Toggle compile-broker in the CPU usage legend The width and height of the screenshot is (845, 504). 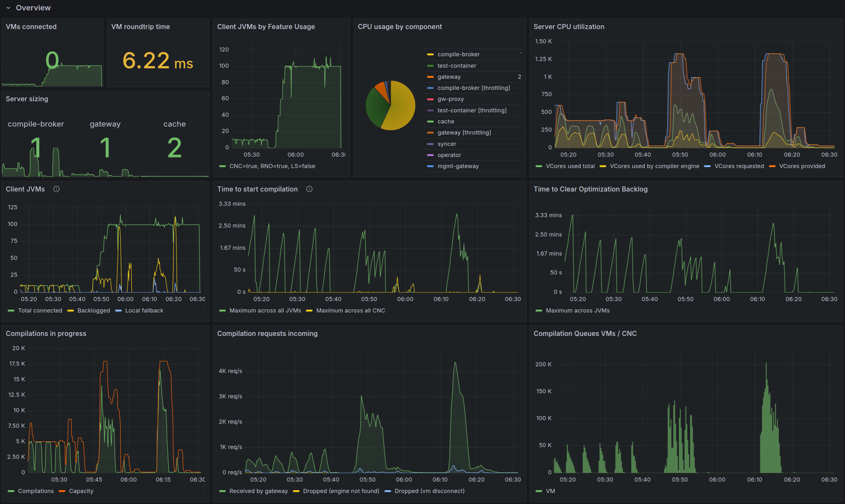(458, 54)
